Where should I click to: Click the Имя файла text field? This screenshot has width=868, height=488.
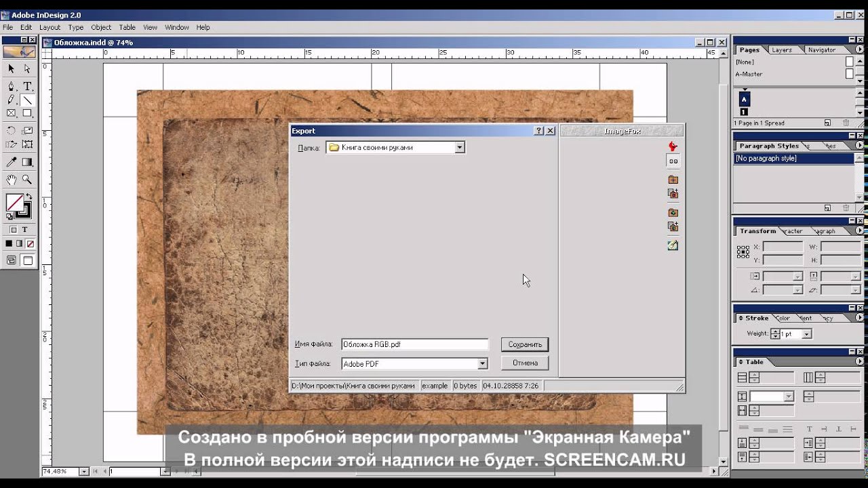(x=414, y=344)
